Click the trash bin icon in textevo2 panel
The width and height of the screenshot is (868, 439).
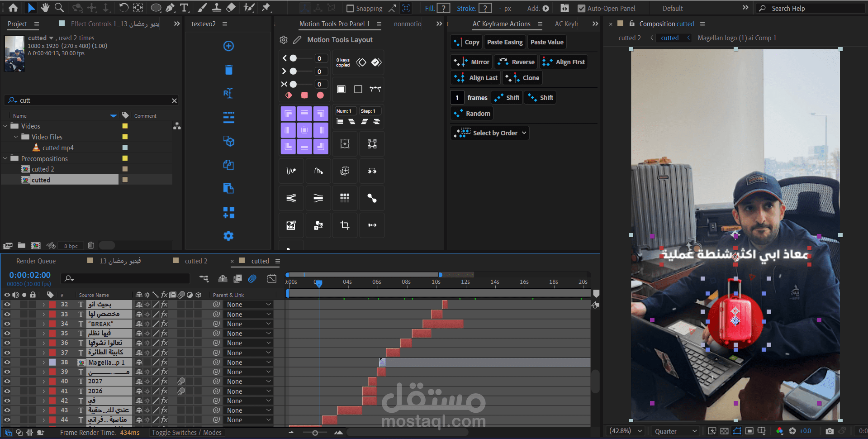pos(228,70)
